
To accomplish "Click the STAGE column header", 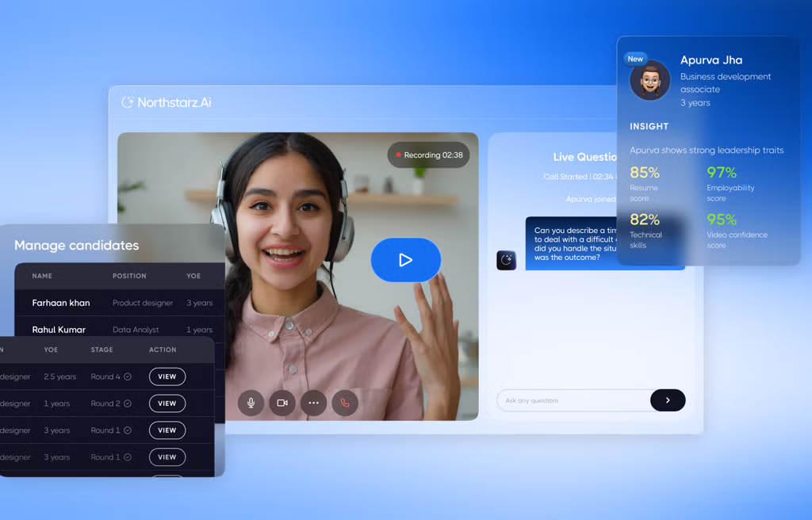I will (102, 350).
